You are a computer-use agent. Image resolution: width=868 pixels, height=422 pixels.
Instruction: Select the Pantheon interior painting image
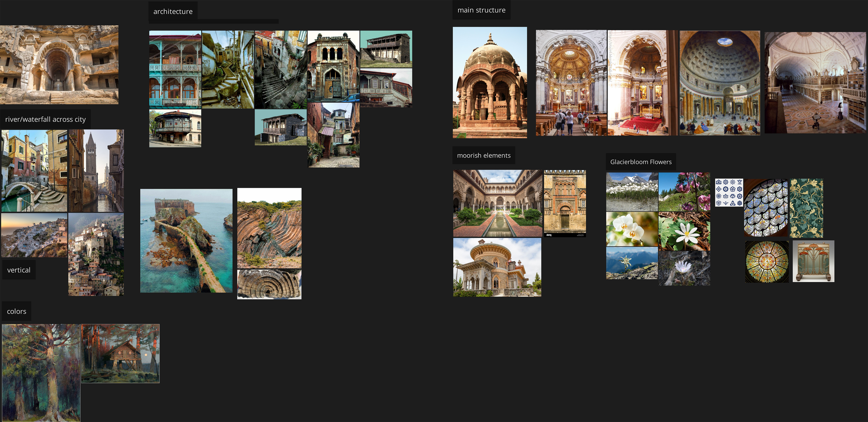pyautogui.click(x=720, y=83)
